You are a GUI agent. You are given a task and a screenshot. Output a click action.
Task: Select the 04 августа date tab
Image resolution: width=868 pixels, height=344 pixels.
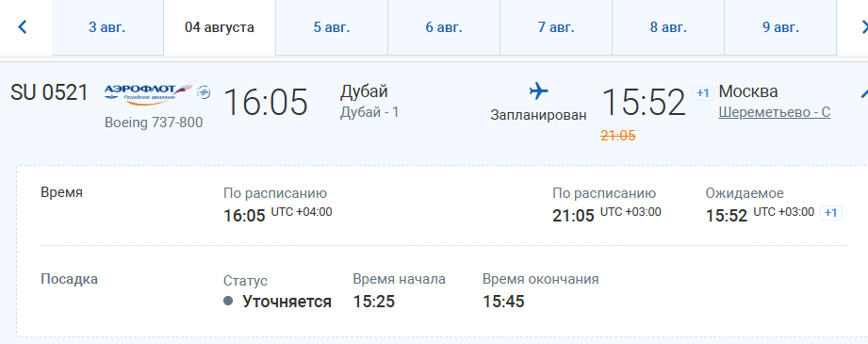point(220,27)
